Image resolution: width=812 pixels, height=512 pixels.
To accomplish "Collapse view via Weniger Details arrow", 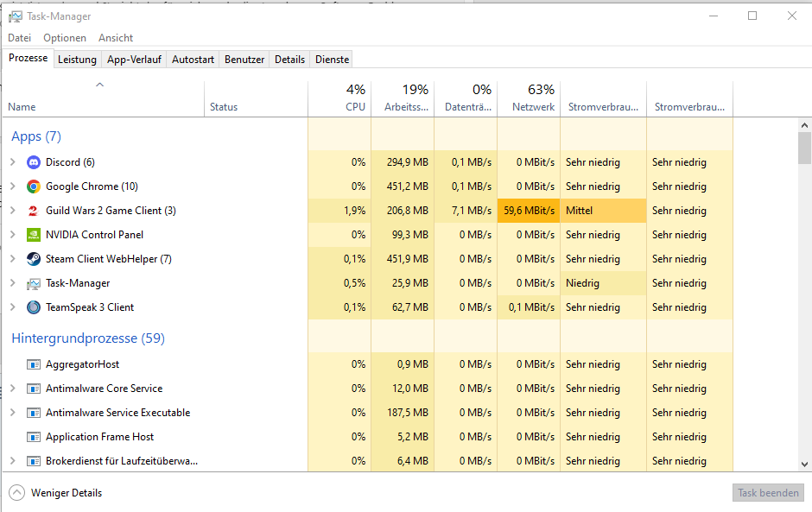I will tap(16, 493).
